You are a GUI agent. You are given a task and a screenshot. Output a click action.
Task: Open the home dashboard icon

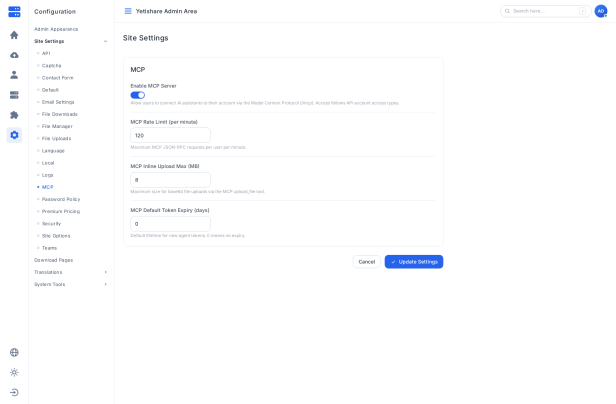point(14,35)
